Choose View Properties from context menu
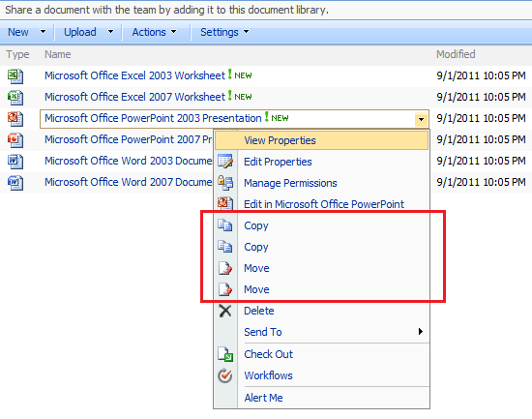The image size is (532, 419). pos(322,140)
